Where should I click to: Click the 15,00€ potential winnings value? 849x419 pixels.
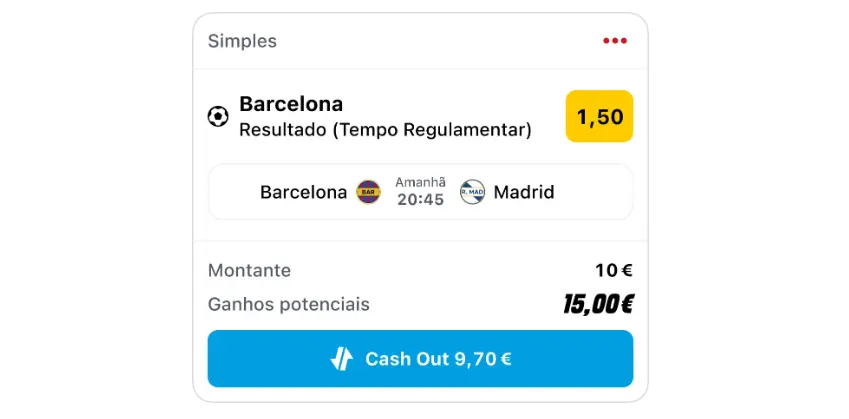[x=598, y=304]
